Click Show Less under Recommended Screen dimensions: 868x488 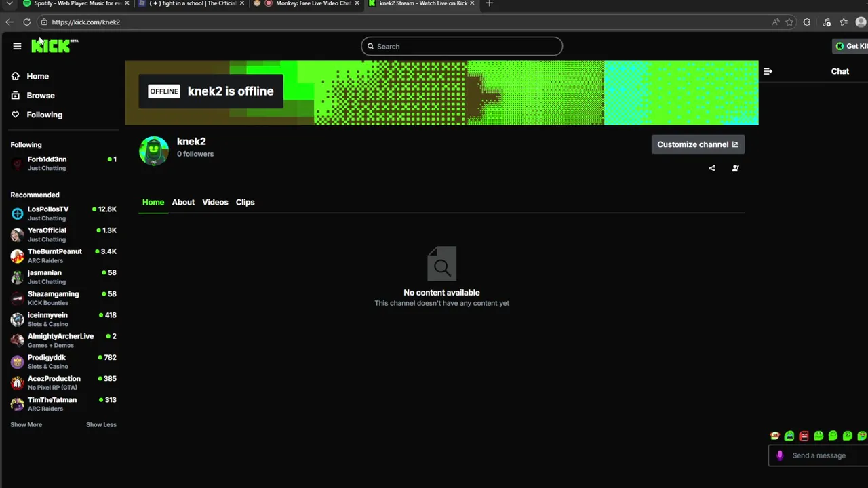click(101, 424)
